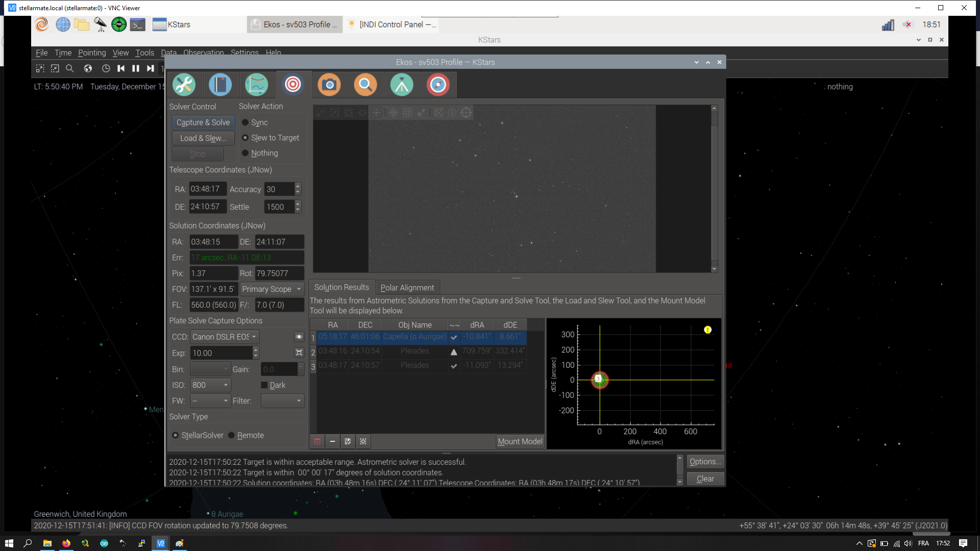Choose the Remote solver type
This screenshot has width=980, height=551.
coord(246,435)
